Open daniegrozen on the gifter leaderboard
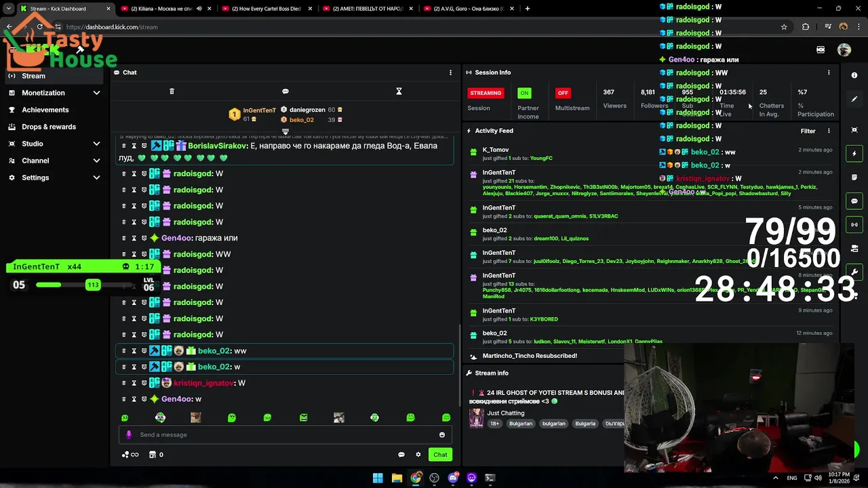Viewport: 868px width, 488px height. [x=307, y=110]
